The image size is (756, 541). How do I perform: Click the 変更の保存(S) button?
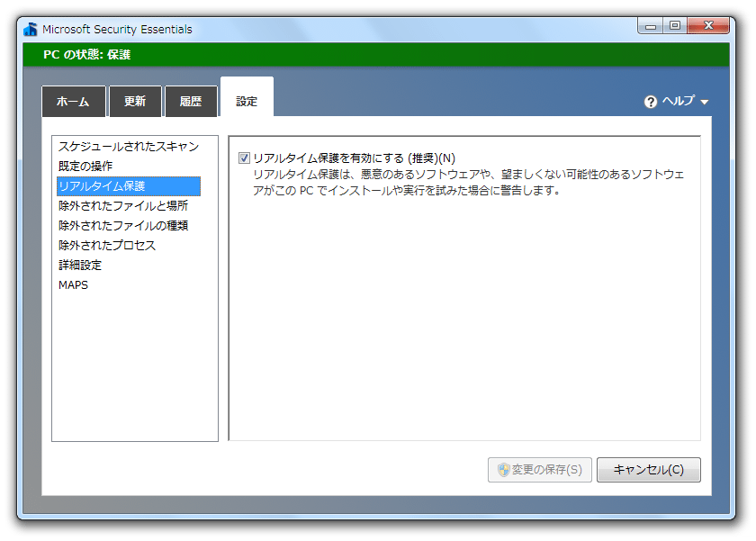pyautogui.click(x=540, y=470)
